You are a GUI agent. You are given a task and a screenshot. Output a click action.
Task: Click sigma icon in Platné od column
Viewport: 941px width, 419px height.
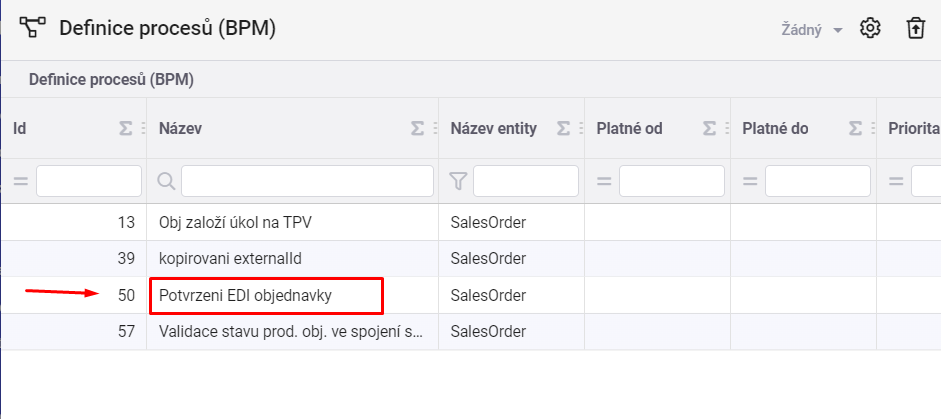pyautogui.click(x=709, y=128)
